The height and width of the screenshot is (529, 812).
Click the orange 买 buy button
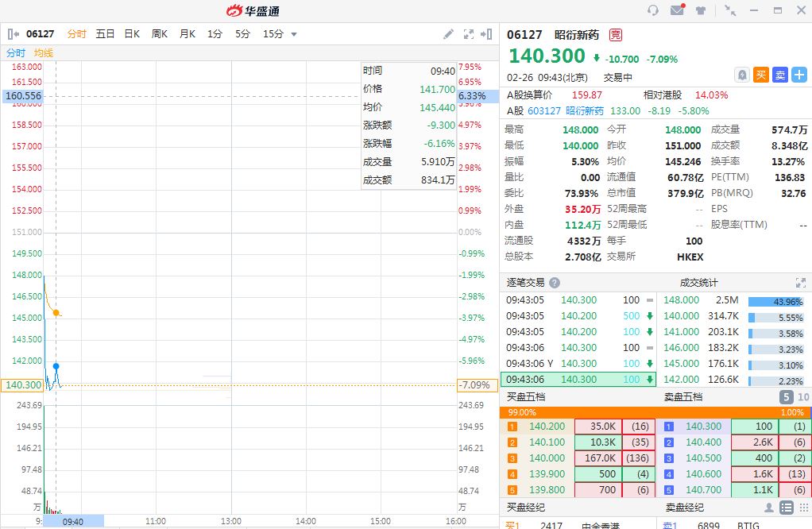coord(761,75)
